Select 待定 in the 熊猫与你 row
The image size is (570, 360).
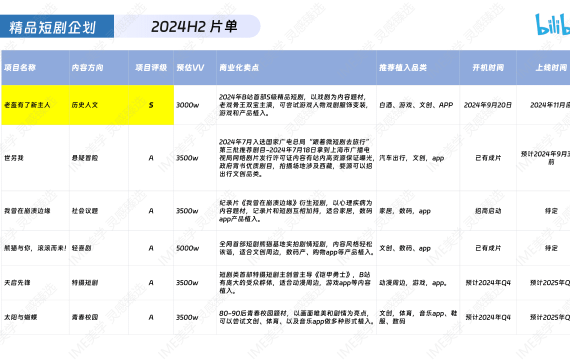551,248
